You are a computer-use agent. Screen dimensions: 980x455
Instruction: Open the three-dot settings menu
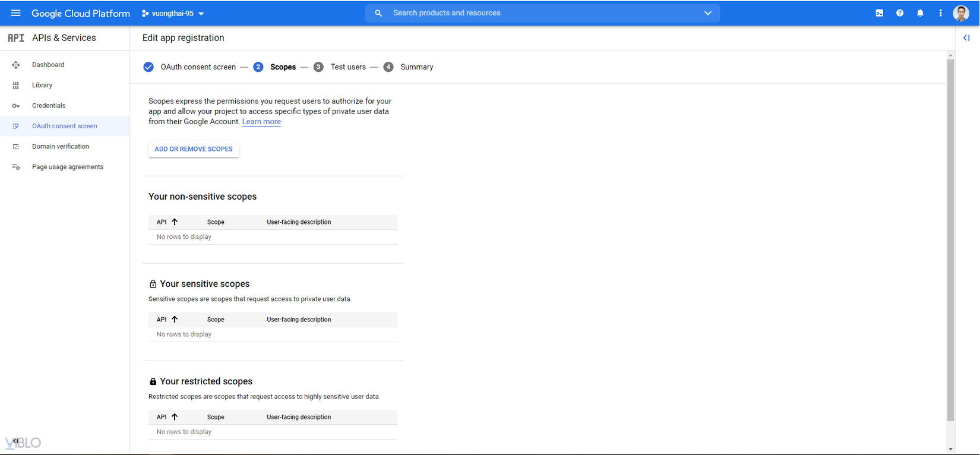940,13
